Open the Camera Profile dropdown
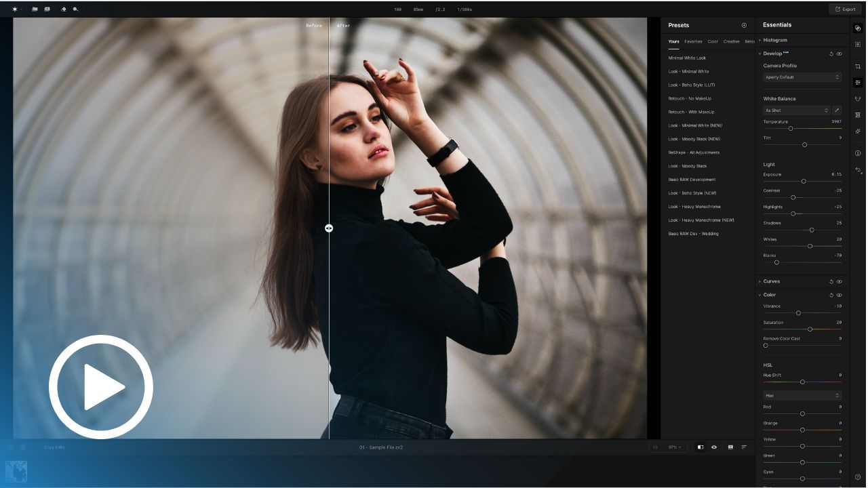The height and width of the screenshot is (488, 868). (x=802, y=77)
